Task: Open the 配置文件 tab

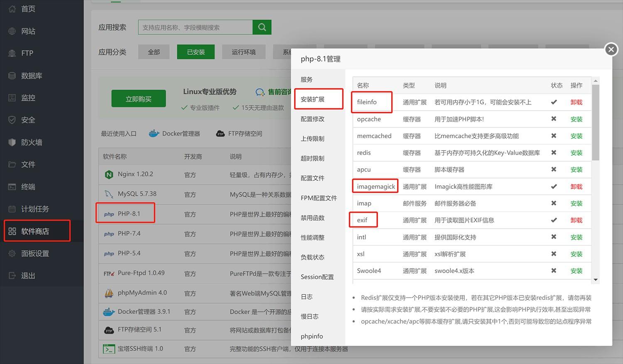Action: click(x=313, y=178)
